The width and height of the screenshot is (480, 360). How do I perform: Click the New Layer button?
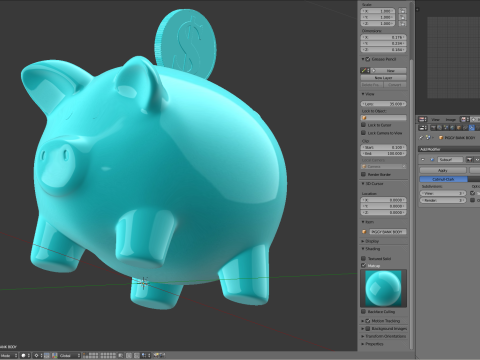point(383,78)
